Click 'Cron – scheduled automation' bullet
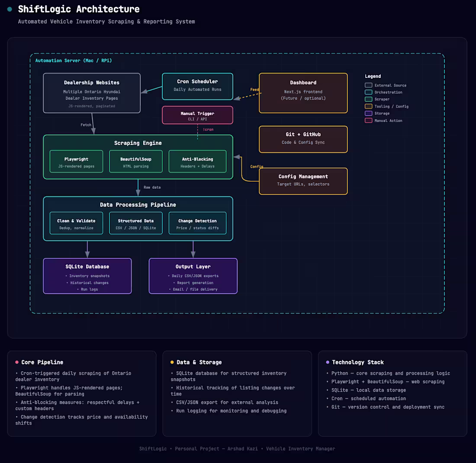The width and height of the screenshot is (476, 463). (366, 399)
